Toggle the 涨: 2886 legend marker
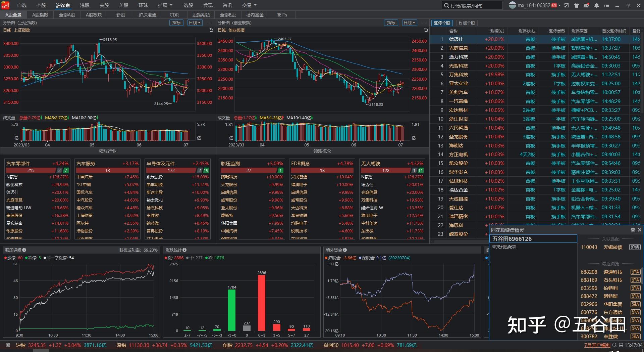Viewport: 644px width, 352px height. (174, 258)
